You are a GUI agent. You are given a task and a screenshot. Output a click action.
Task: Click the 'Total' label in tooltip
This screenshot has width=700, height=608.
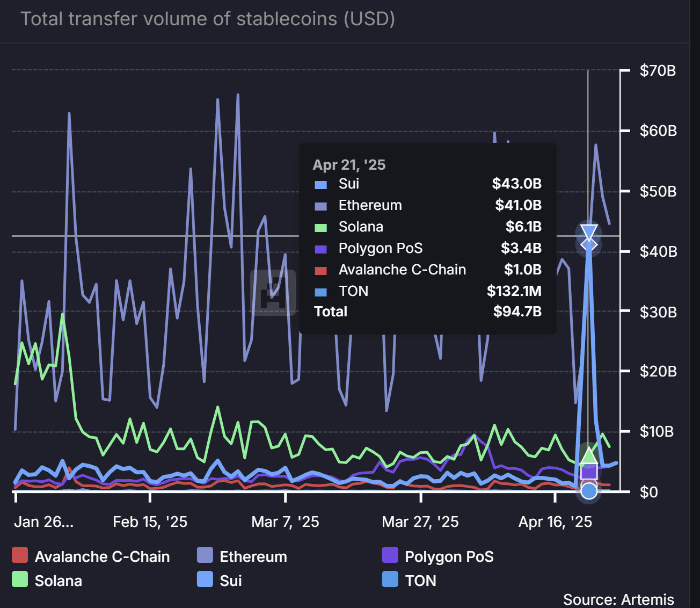[331, 312]
